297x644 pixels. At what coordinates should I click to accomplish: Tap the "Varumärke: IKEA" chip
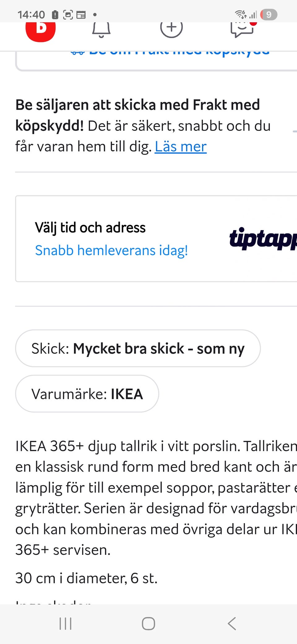tap(87, 394)
